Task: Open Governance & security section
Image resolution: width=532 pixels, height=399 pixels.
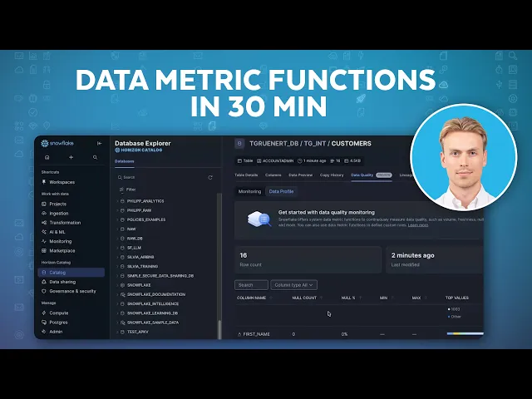Action: (72, 291)
